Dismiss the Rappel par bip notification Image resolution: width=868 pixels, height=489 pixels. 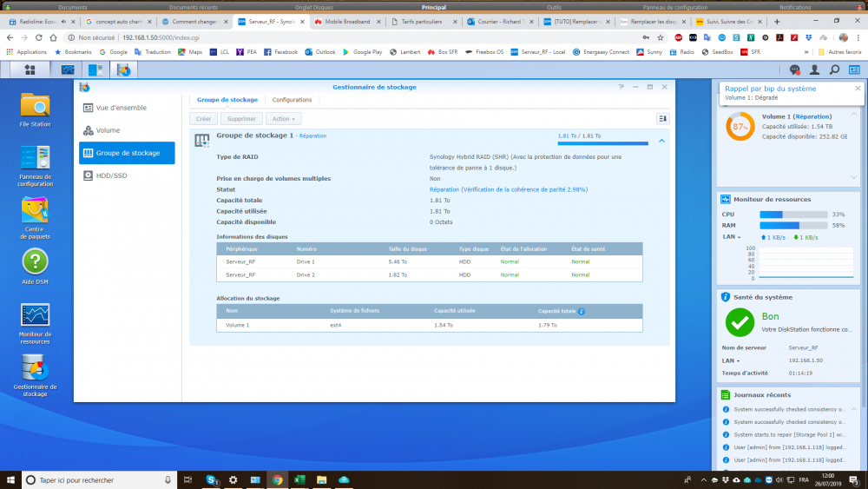(858, 88)
